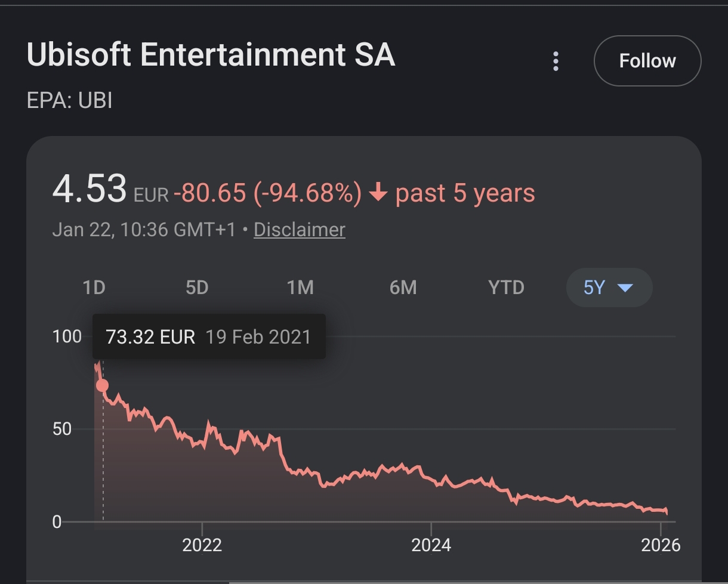This screenshot has height=584, width=728.
Task: Click the 2024 x-axis label
Action: [x=431, y=545]
